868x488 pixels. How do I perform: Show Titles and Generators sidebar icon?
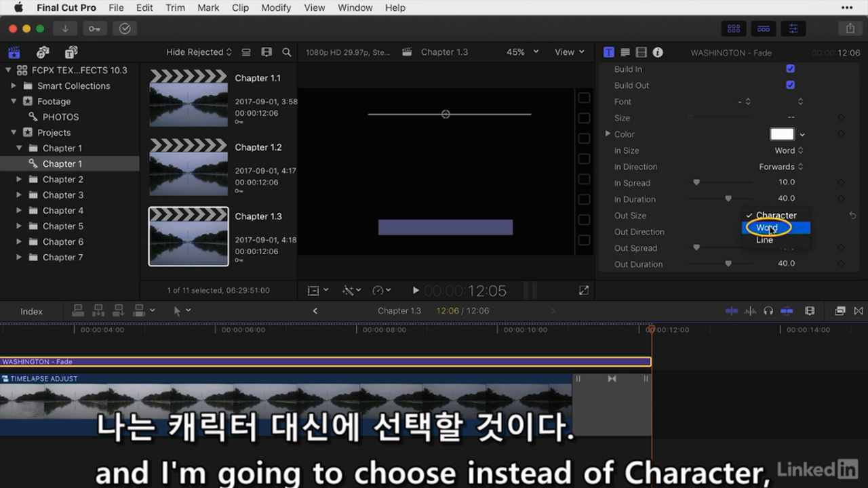(x=71, y=52)
